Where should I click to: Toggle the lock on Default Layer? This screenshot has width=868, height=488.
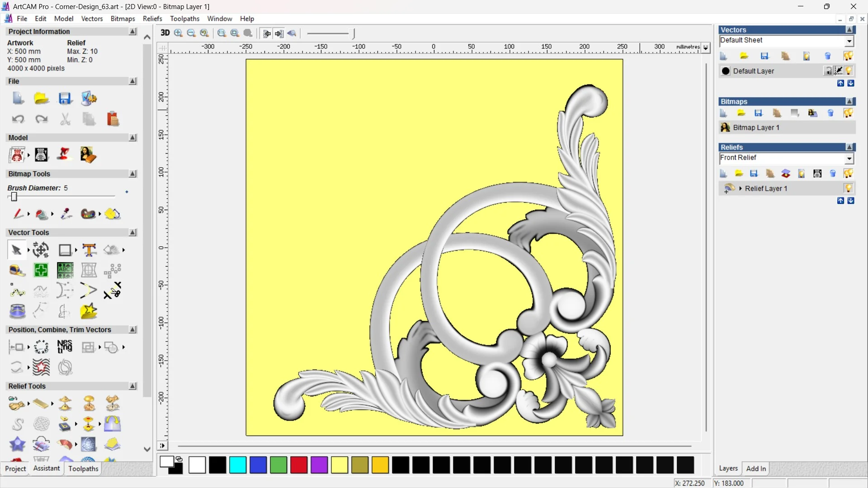point(828,71)
